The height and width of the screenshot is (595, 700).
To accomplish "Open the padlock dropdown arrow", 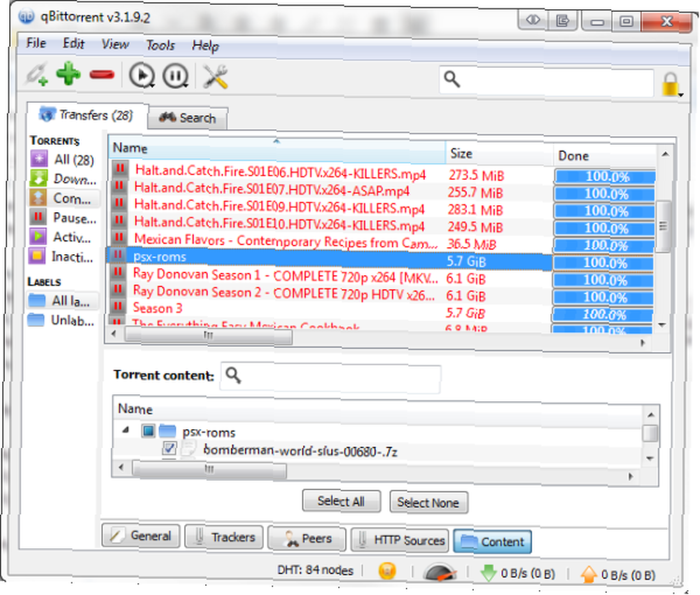I will tap(681, 94).
